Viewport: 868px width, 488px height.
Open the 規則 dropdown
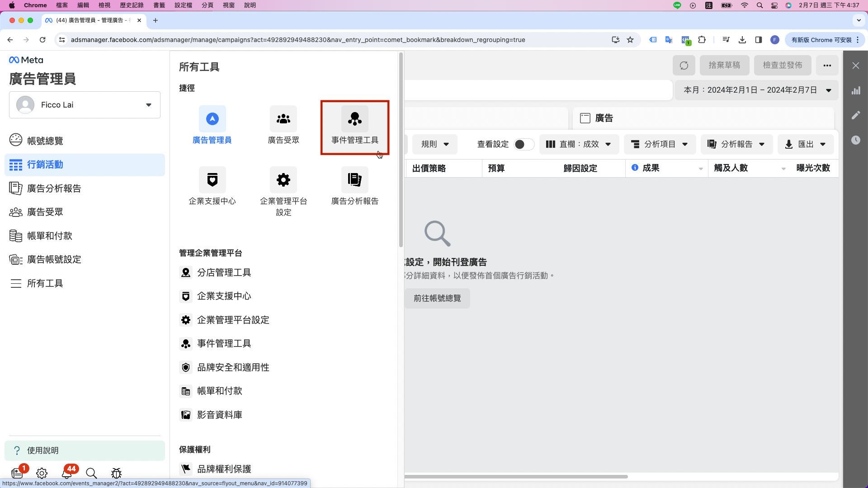434,144
